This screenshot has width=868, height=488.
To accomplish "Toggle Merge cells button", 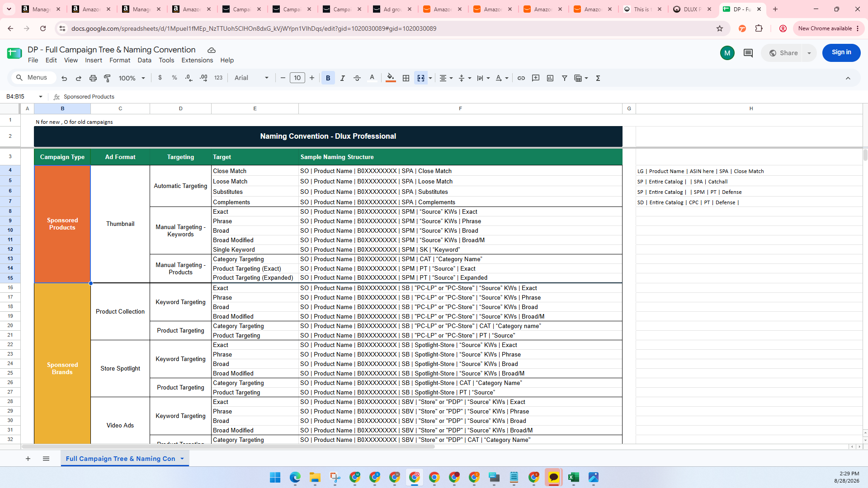I will 421,78.
